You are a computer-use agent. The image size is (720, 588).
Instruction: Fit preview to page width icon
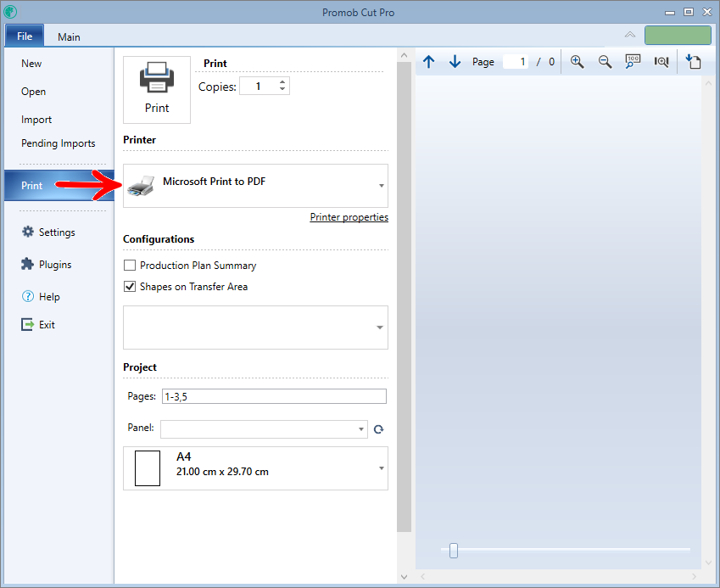click(x=661, y=62)
